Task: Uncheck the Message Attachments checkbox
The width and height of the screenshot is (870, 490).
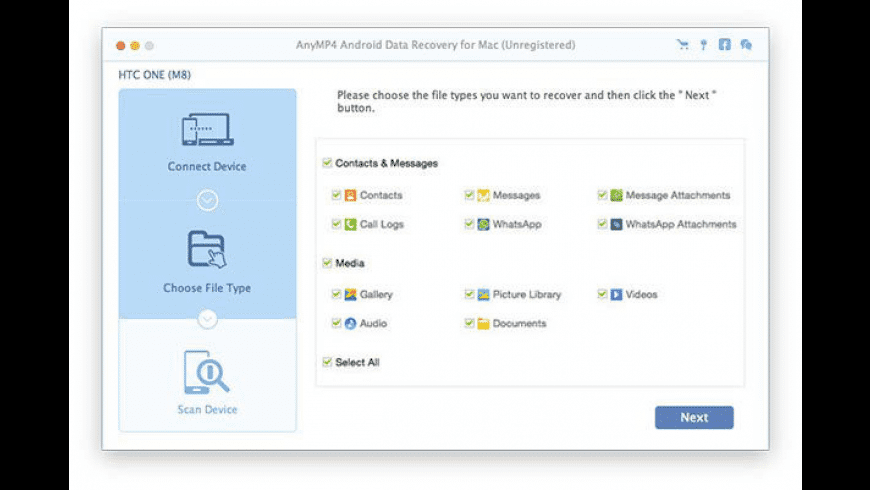Action: pos(602,195)
